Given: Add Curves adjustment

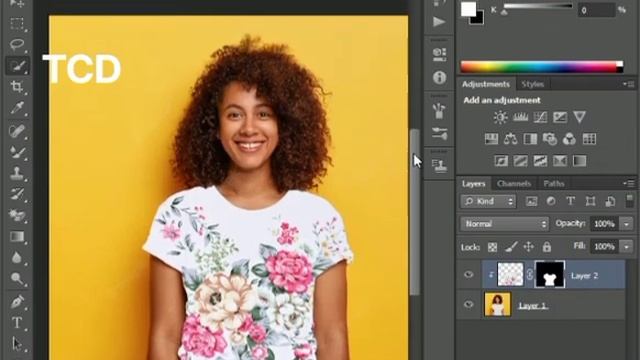Looking at the screenshot, I should click(x=540, y=118).
